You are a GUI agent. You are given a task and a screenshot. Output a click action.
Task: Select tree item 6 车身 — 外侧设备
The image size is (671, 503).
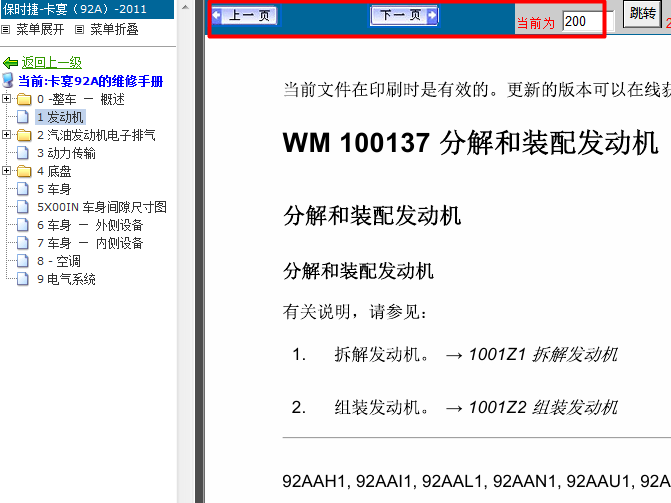[90, 225]
